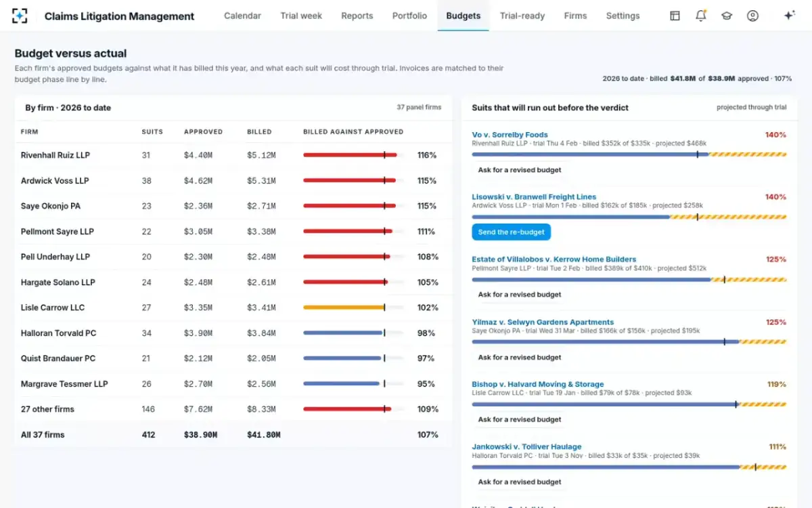Select the Margrave Tessmer LLP firm name

[x=64, y=384]
